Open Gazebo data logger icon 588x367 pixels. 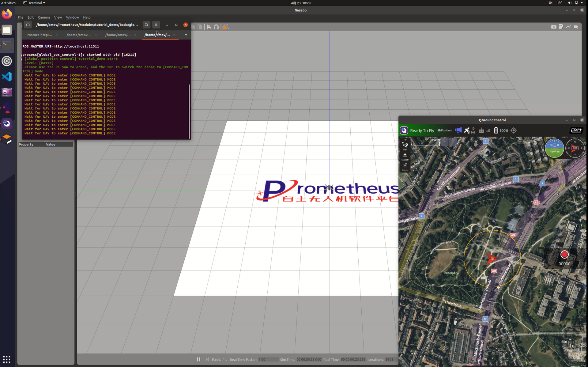pos(561,27)
